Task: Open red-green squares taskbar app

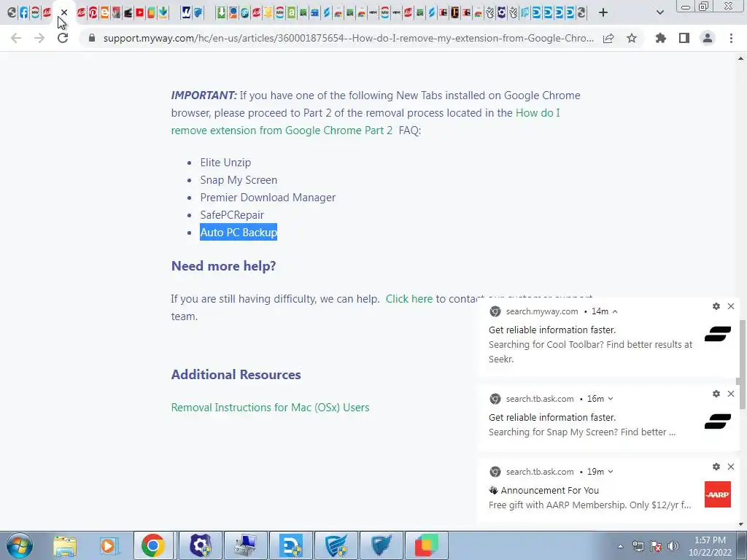Action: coord(426,545)
